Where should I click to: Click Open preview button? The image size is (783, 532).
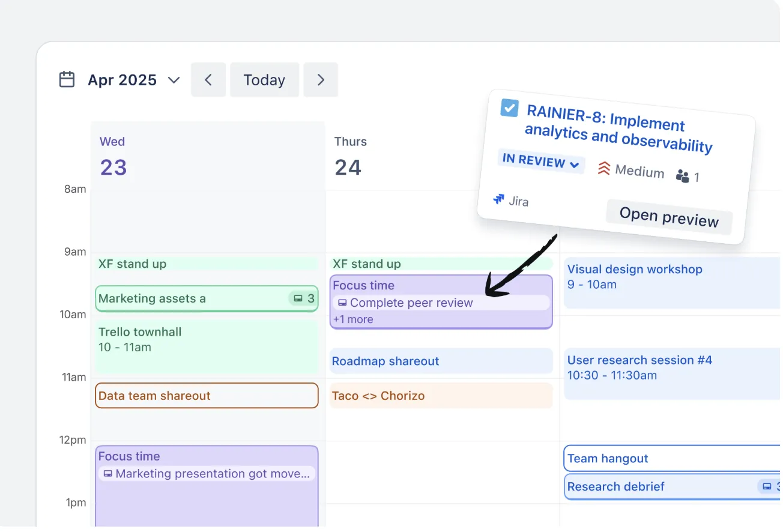tap(669, 217)
